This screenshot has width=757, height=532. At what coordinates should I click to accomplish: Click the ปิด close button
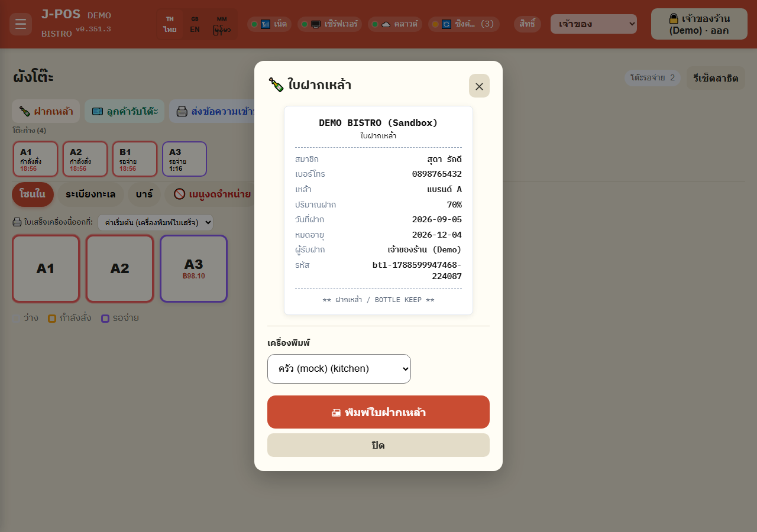click(x=378, y=445)
